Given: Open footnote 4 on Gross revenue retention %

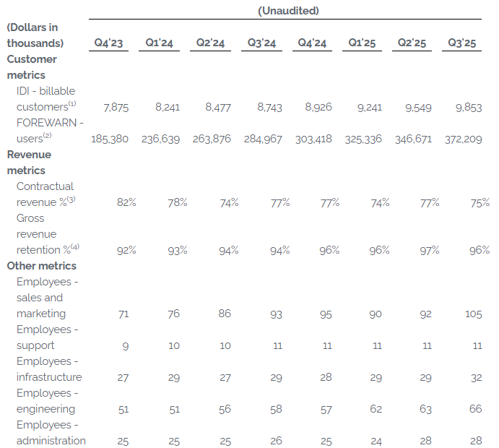Looking at the screenshot, I should (75, 247).
